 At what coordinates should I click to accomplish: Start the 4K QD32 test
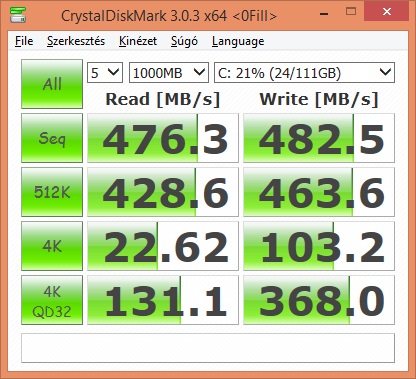click(52, 300)
